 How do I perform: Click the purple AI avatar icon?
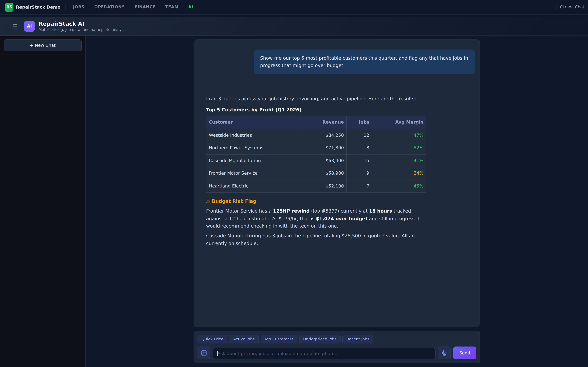pos(29,26)
